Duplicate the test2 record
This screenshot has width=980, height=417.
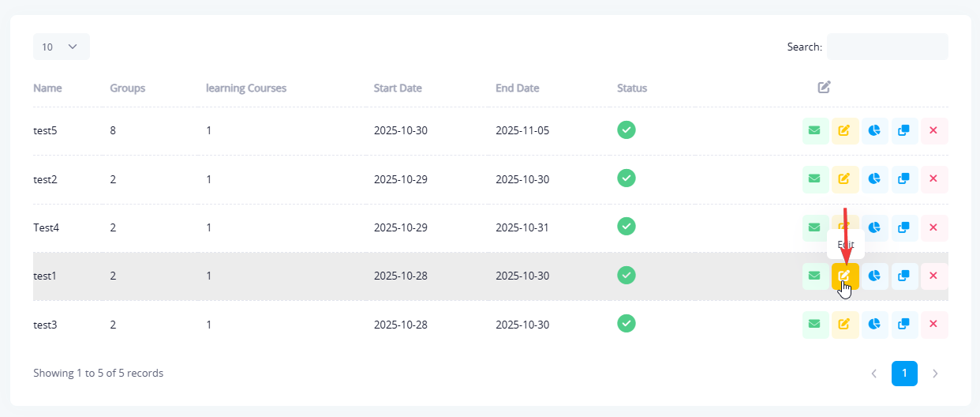point(904,179)
